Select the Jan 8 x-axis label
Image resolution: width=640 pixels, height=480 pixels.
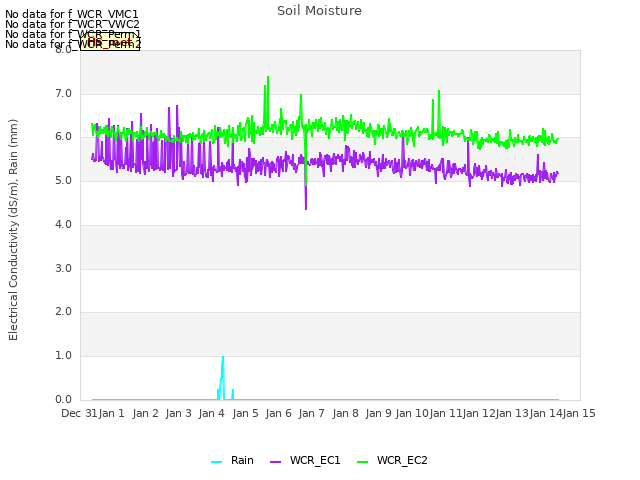coord(345,413)
